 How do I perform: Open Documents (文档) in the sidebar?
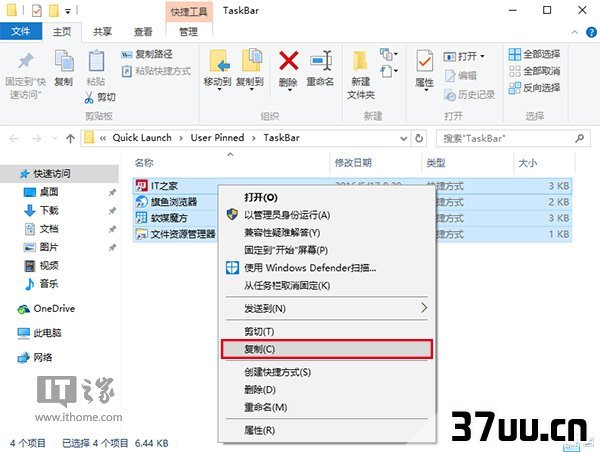49,229
